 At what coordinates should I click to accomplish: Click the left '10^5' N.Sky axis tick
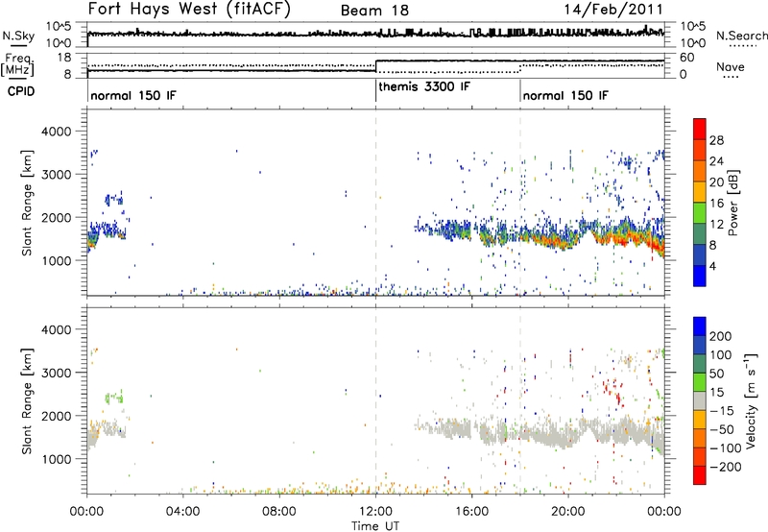[x=59, y=26]
